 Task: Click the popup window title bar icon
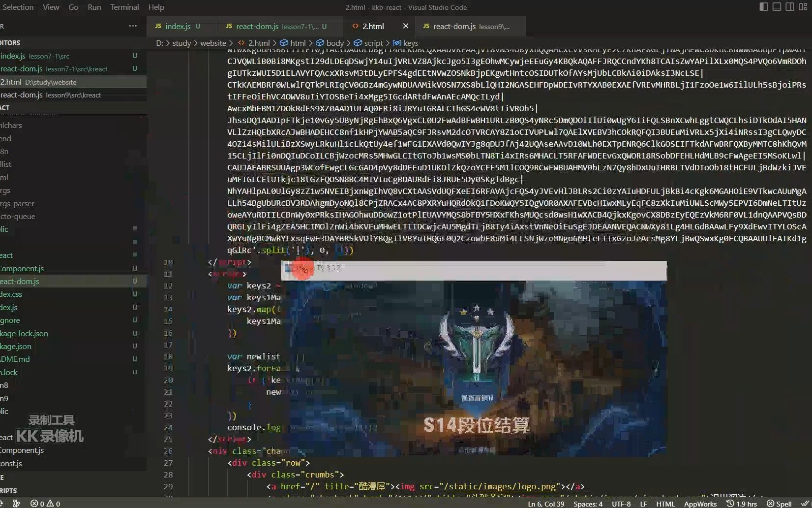(289, 267)
